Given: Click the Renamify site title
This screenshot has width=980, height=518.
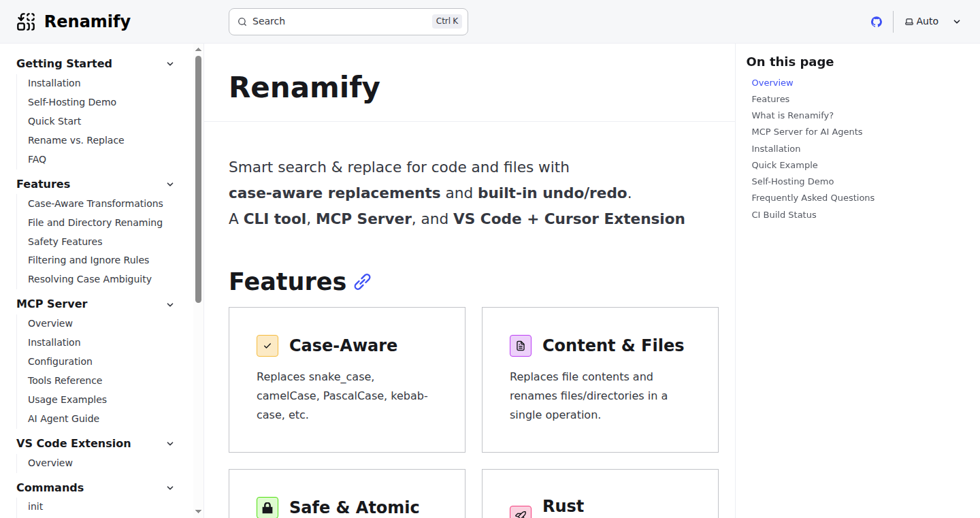Looking at the screenshot, I should coord(87,22).
